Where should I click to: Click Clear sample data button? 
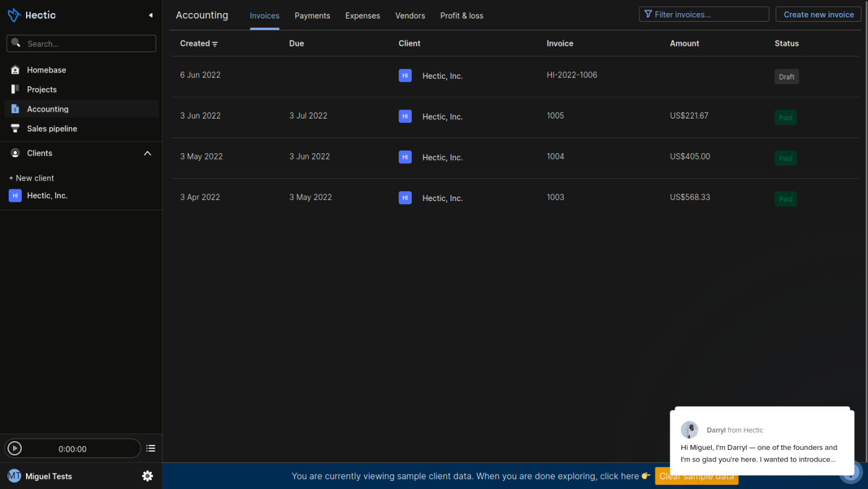[x=697, y=476]
